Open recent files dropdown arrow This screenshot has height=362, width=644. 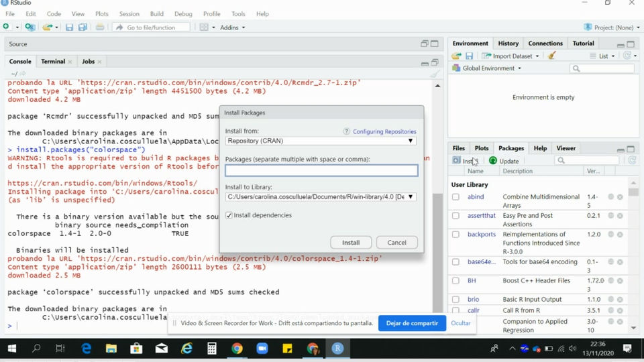tap(56, 27)
